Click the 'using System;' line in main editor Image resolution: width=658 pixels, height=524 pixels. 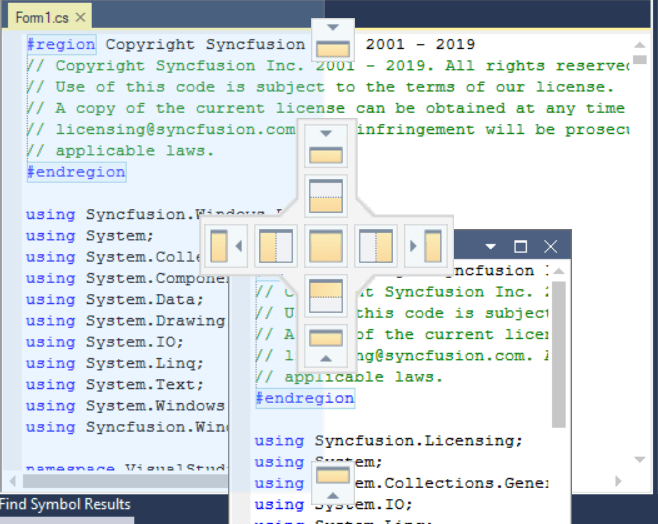90,236
